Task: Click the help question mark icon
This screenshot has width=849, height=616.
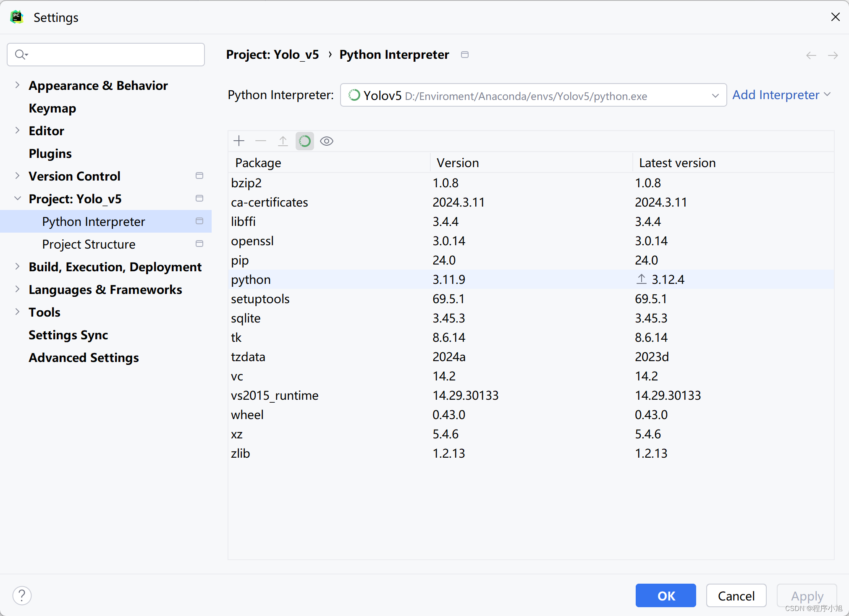Action: click(x=22, y=595)
